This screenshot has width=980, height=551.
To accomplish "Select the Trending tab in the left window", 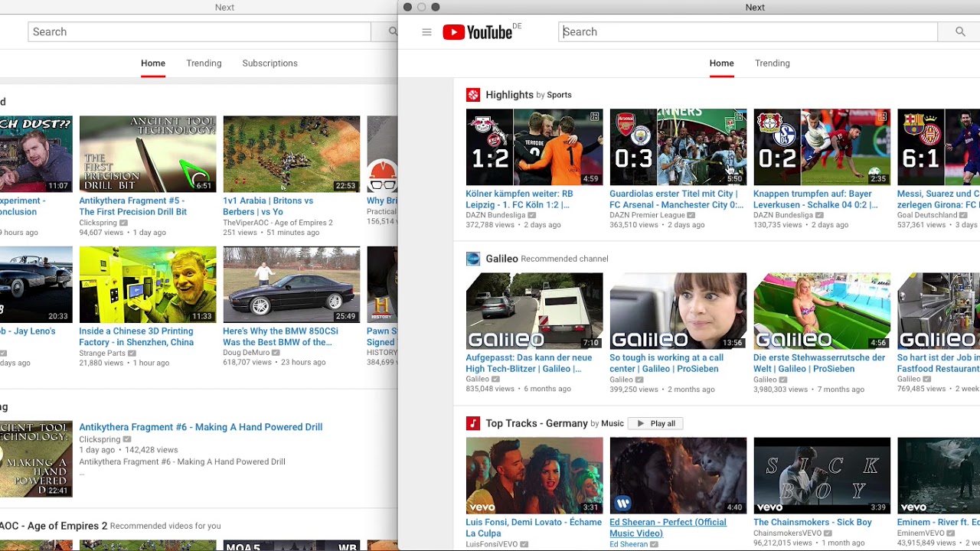I will click(x=204, y=64).
